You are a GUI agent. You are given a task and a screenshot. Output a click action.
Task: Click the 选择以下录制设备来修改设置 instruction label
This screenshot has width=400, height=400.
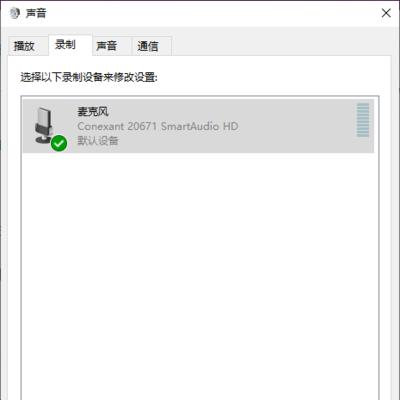(89, 77)
